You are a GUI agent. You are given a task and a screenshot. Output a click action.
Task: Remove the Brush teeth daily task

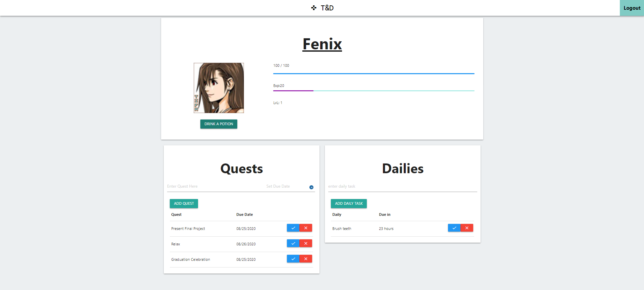tap(467, 228)
